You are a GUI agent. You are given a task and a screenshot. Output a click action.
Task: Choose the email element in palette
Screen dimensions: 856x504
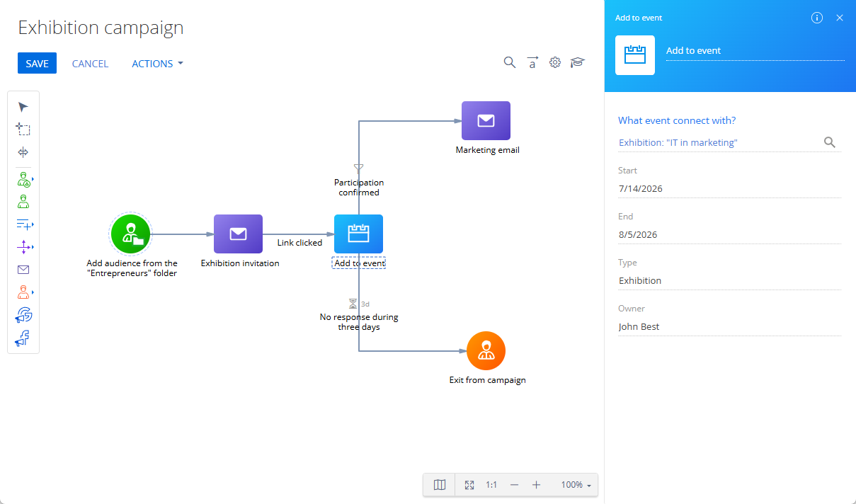point(23,270)
